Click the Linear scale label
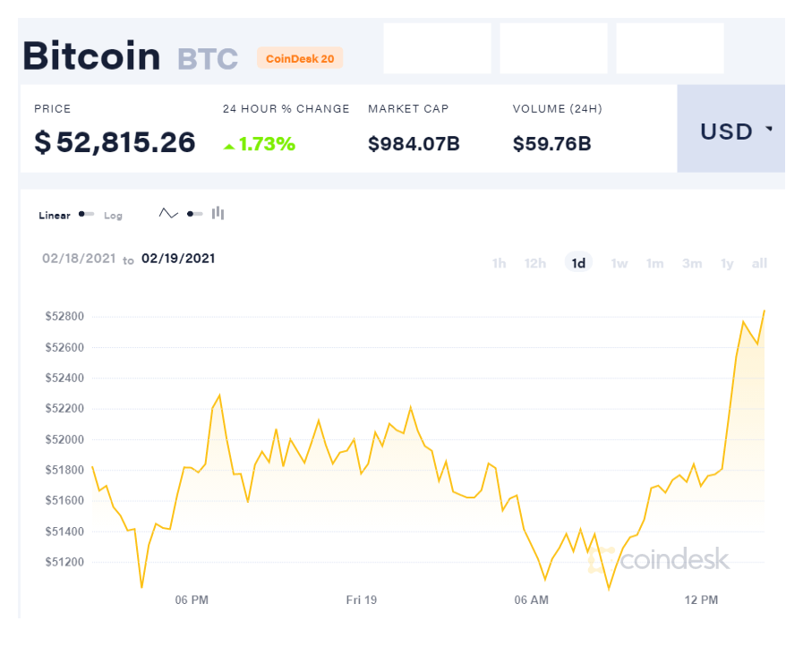 click(x=55, y=216)
